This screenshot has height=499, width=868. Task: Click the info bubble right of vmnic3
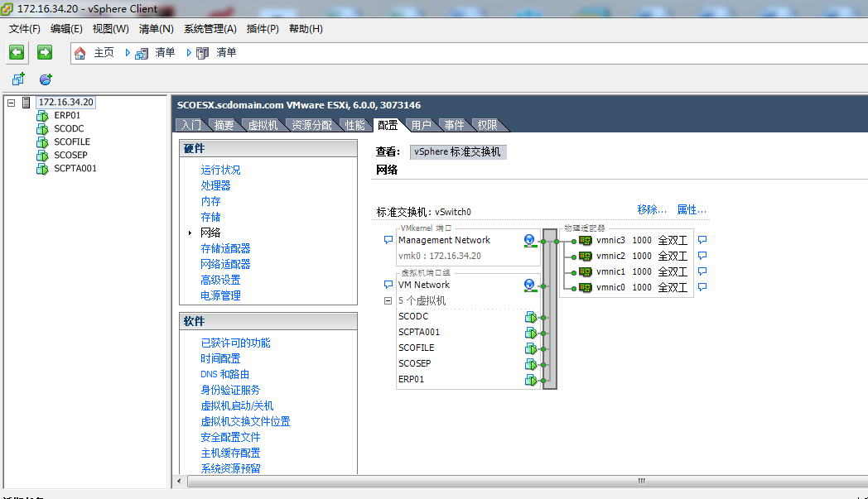(702, 240)
